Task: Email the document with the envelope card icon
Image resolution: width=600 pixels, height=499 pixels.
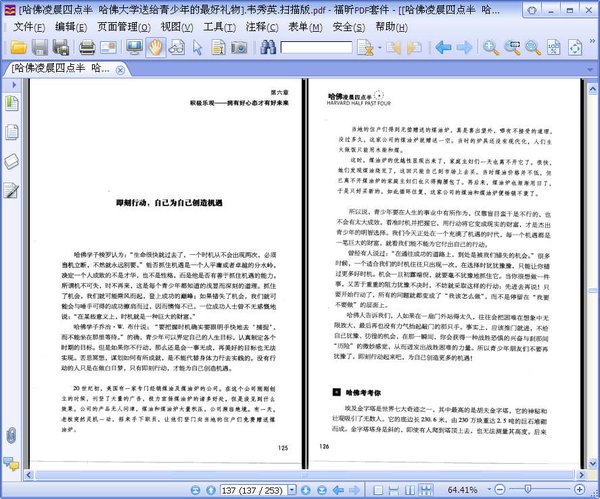Action: pos(108,47)
